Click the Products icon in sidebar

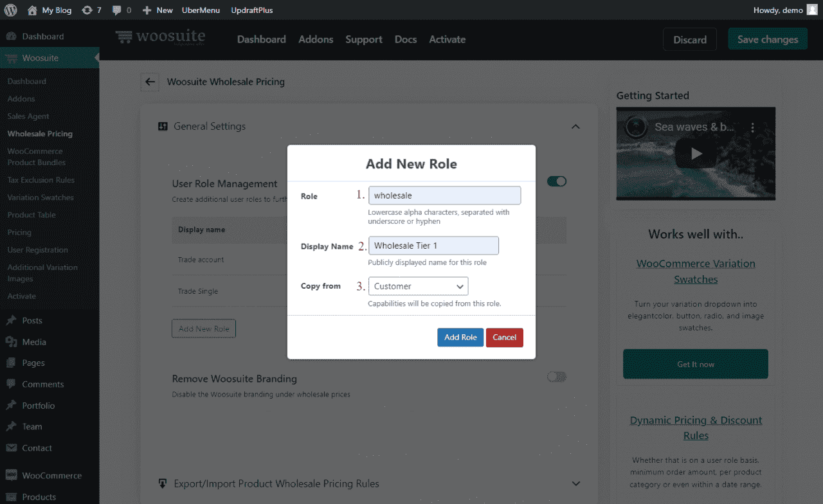tap(11, 497)
